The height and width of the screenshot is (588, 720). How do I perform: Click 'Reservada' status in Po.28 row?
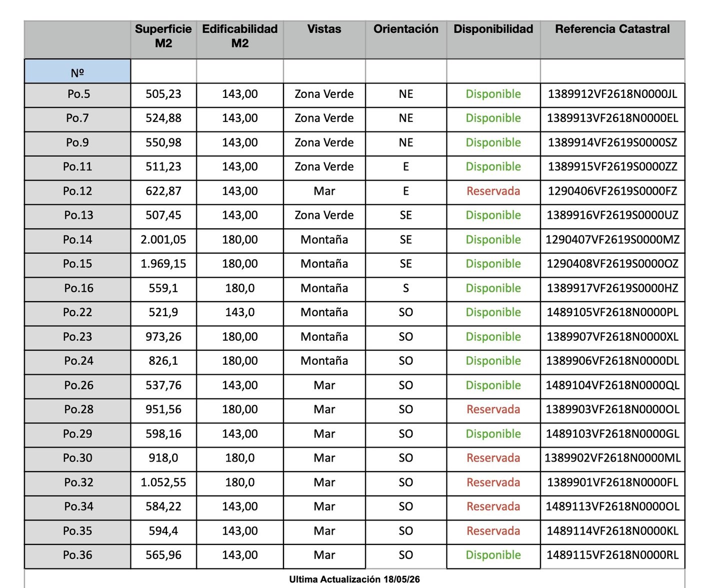coord(493,409)
